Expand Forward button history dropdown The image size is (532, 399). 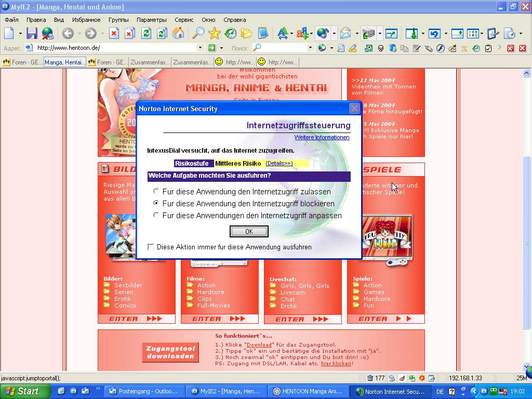coord(102,33)
